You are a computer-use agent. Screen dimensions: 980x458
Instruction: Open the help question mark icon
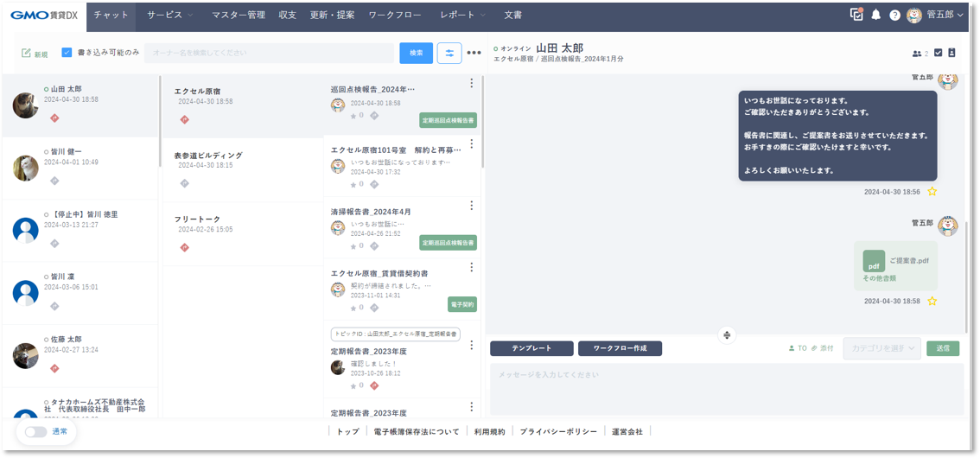click(894, 15)
